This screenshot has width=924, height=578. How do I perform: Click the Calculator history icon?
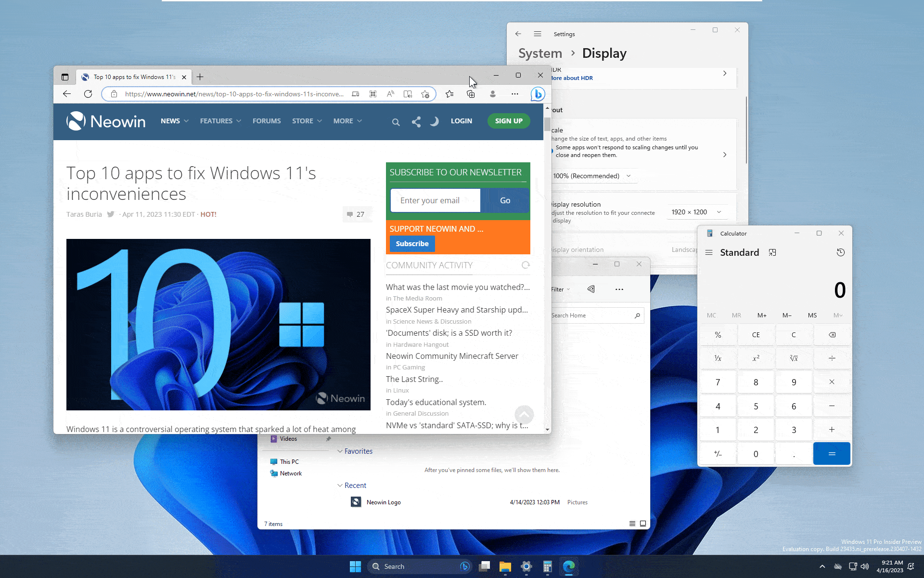(839, 252)
